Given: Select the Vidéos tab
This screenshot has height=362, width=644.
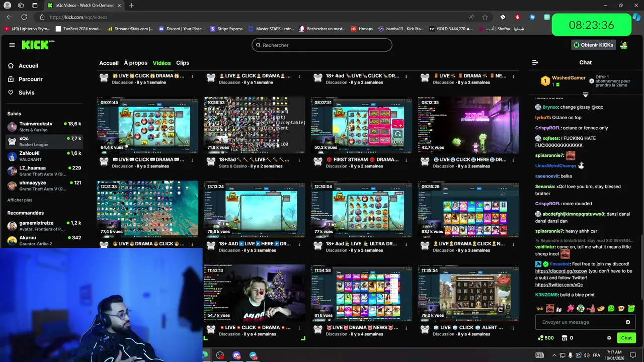Looking at the screenshot, I should pyautogui.click(x=162, y=63).
